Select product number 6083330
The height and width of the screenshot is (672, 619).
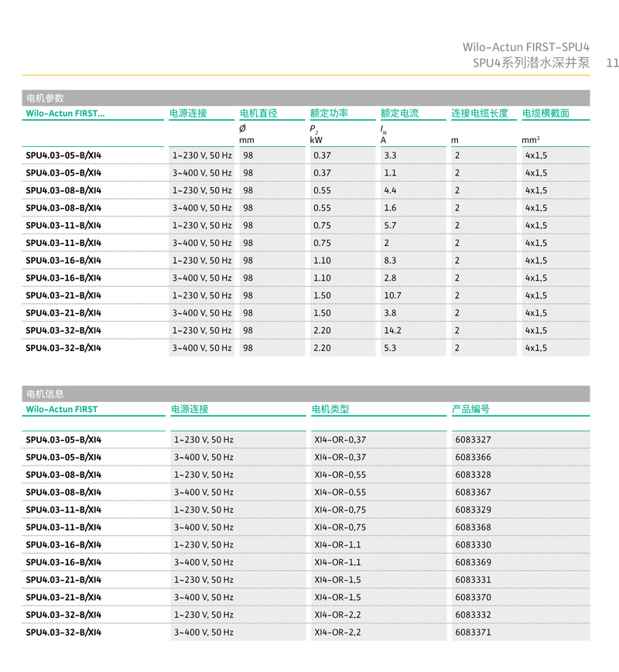click(473, 545)
